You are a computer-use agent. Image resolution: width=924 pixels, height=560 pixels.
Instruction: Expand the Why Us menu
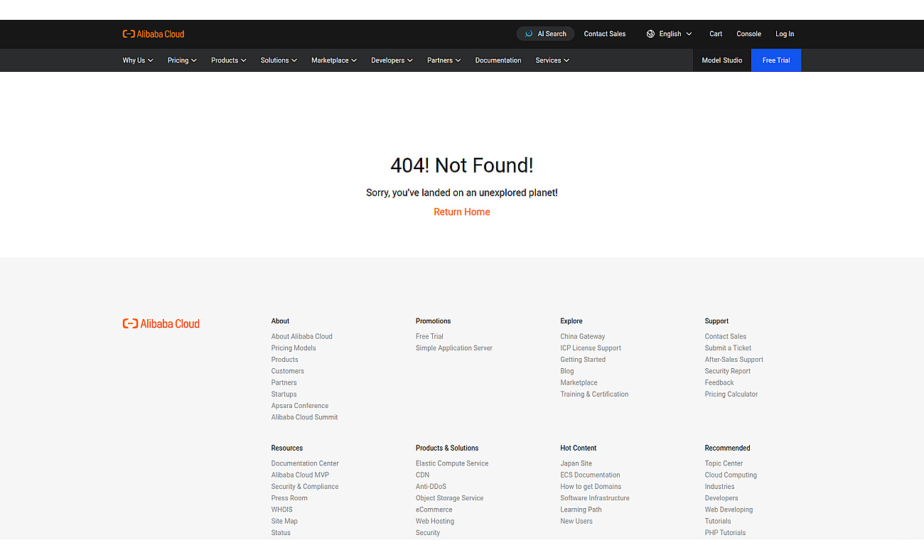[x=138, y=60]
